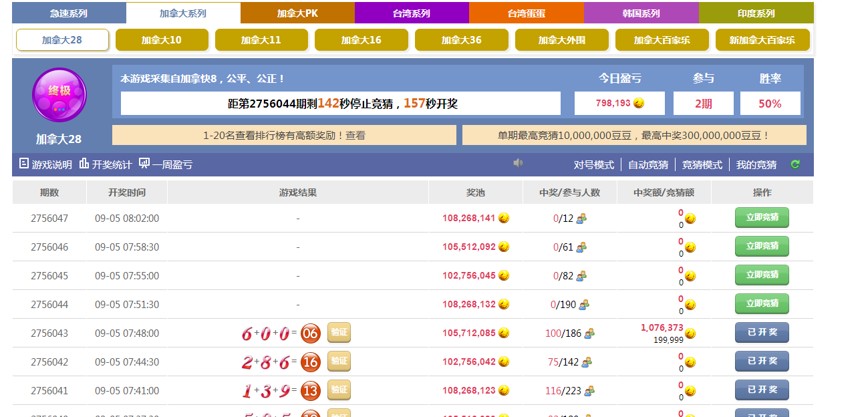The height and width of the screenshot is (417, 868).
Task: Choose the 加拿大36 game
Action: coord(461,40)
